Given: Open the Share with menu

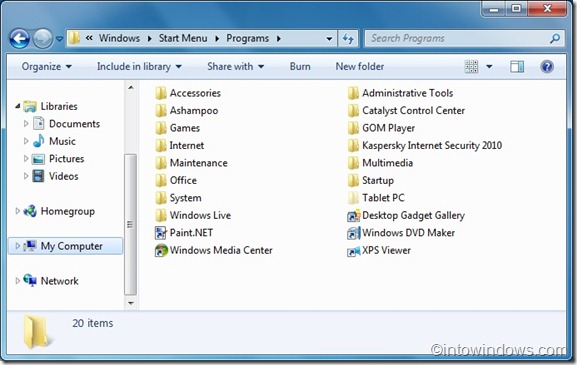Looking at the screenshot, I should [x=236, y=67].
